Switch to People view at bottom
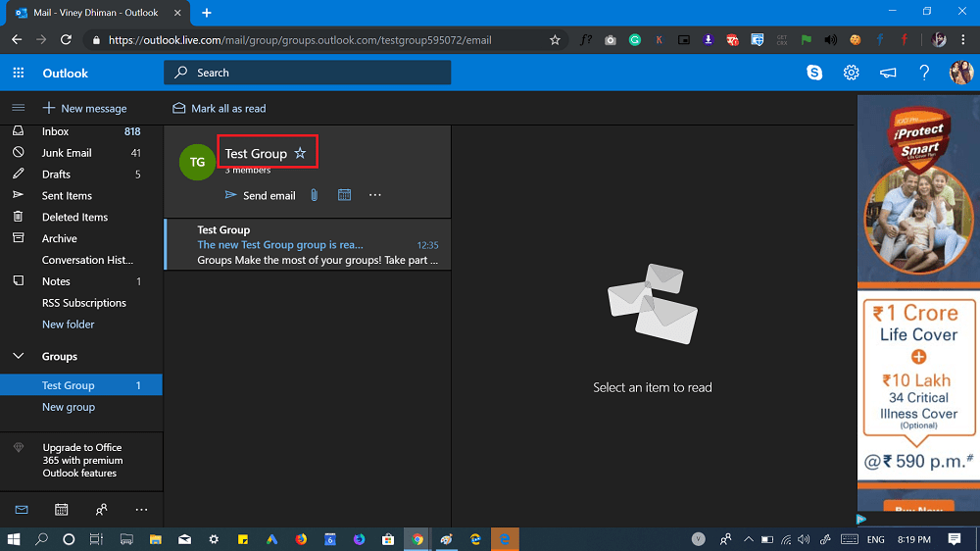 coord(101,510)
